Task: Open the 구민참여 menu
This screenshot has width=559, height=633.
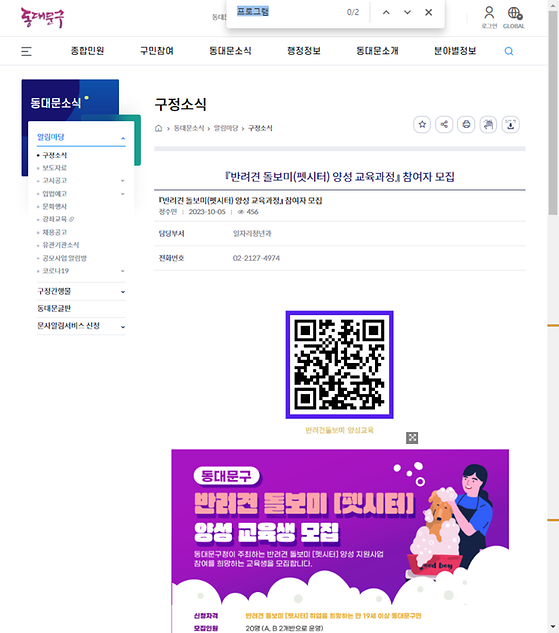Action: (x=157, y=51)
